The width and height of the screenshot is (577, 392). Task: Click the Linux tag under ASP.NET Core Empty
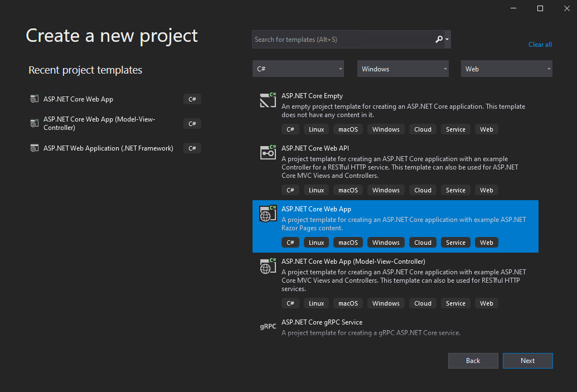(x=316, y=129)
